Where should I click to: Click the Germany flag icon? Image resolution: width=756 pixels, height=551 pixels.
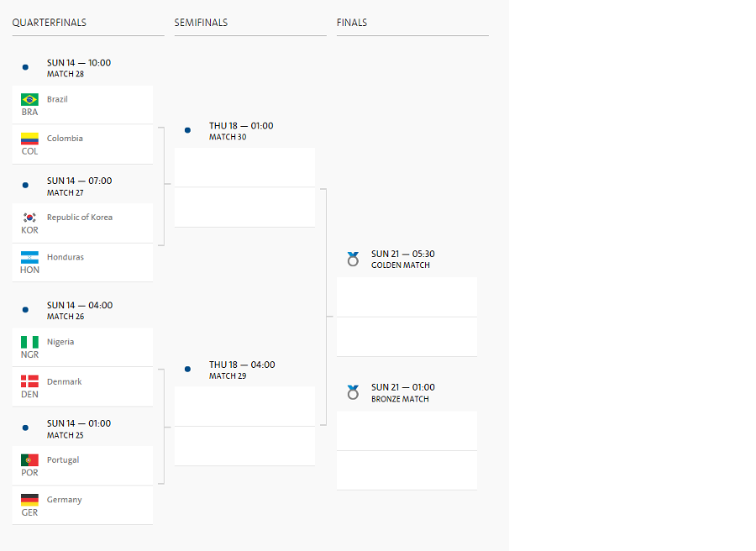(x=29, y=500)
